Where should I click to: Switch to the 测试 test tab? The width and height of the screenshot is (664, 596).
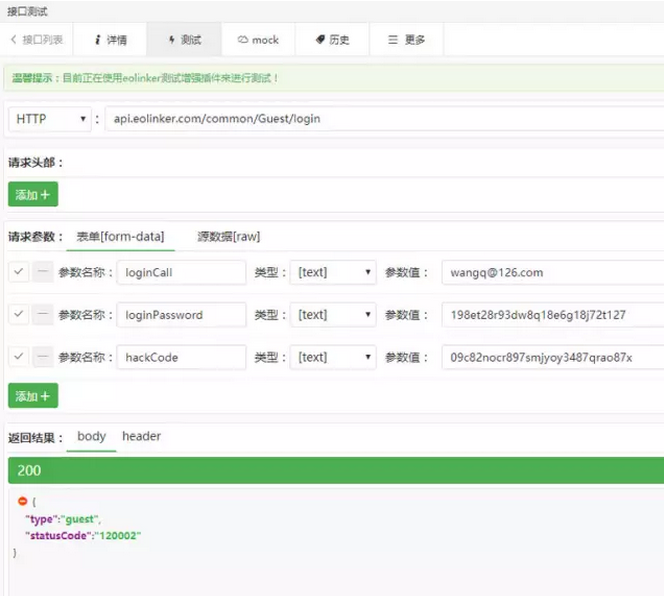pyautogui.click(x=184, y=39)
